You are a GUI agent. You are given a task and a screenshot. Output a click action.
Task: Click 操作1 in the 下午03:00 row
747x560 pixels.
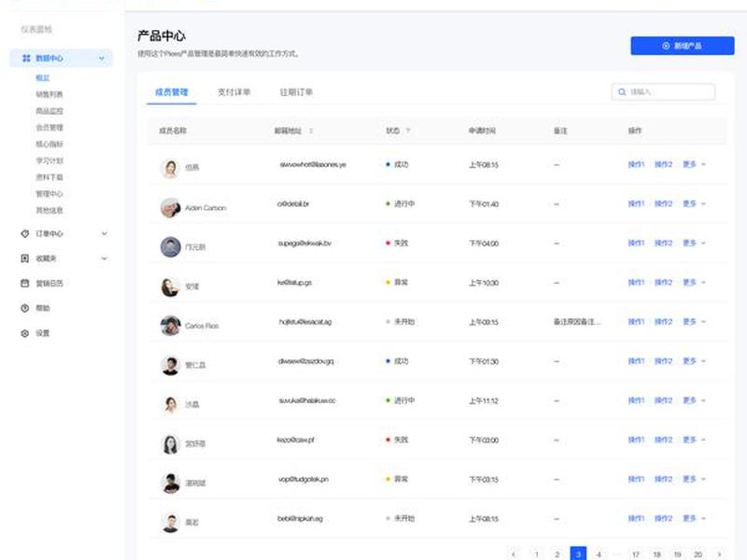pyautogui.click(x=636, y=440)
